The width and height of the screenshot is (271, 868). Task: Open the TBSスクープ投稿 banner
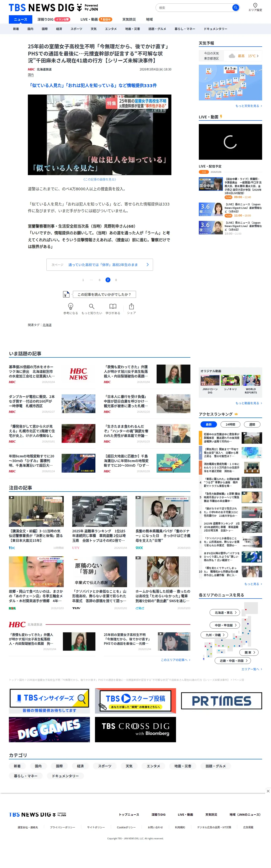[135, 700]
